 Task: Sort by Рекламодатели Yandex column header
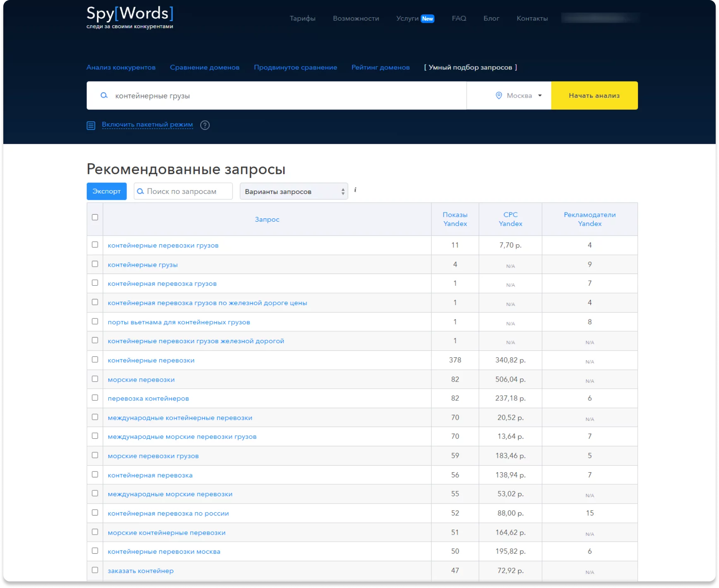pos(590,219)
